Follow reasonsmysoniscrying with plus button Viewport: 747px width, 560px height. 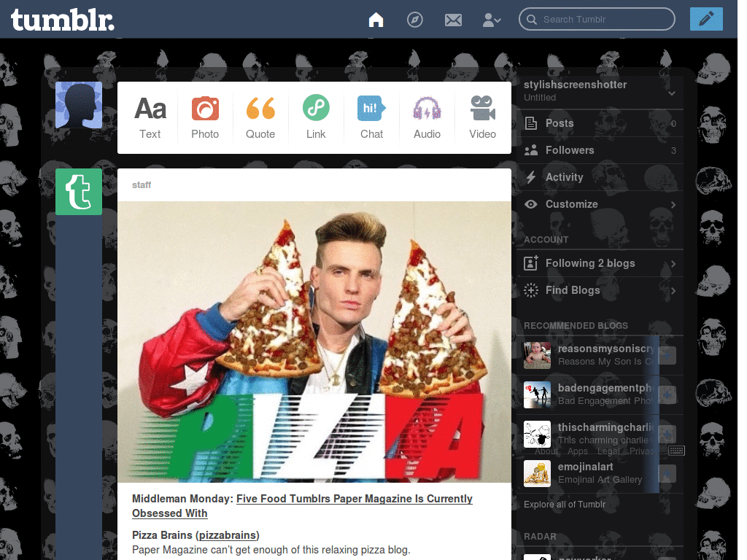pyautogui.click(x=667, y=355)
